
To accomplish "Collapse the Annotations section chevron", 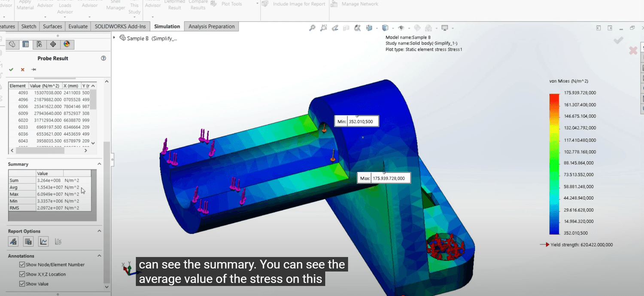I will click(x=99, y=256).
